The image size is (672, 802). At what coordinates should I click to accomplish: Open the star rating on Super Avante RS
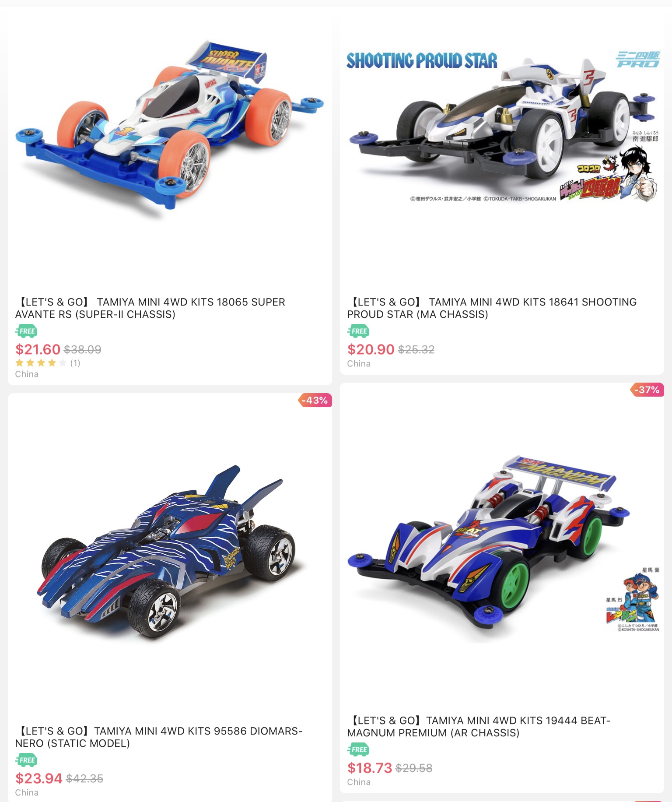[41, 363]
